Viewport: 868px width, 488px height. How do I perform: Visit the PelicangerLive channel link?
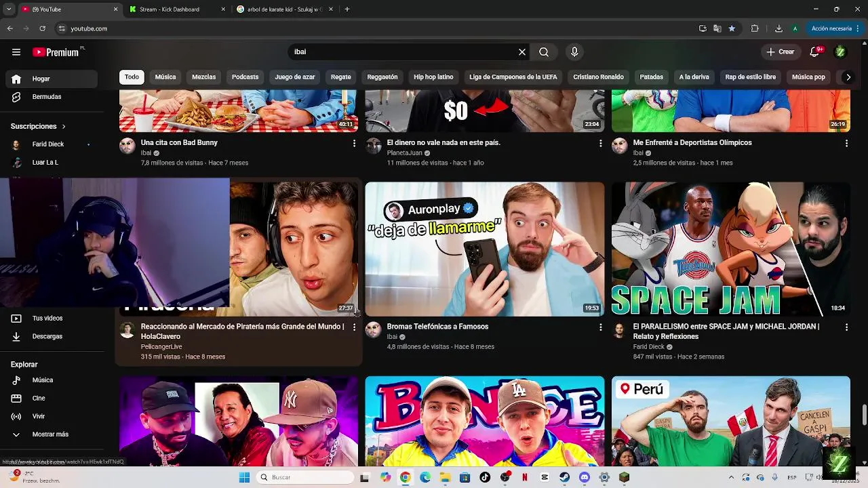(161, 347)
